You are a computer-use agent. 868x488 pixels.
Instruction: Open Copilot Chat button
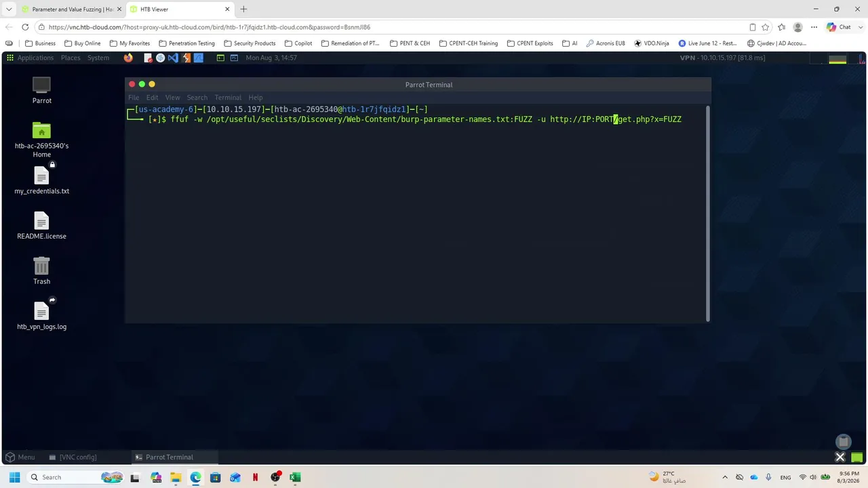838,27
